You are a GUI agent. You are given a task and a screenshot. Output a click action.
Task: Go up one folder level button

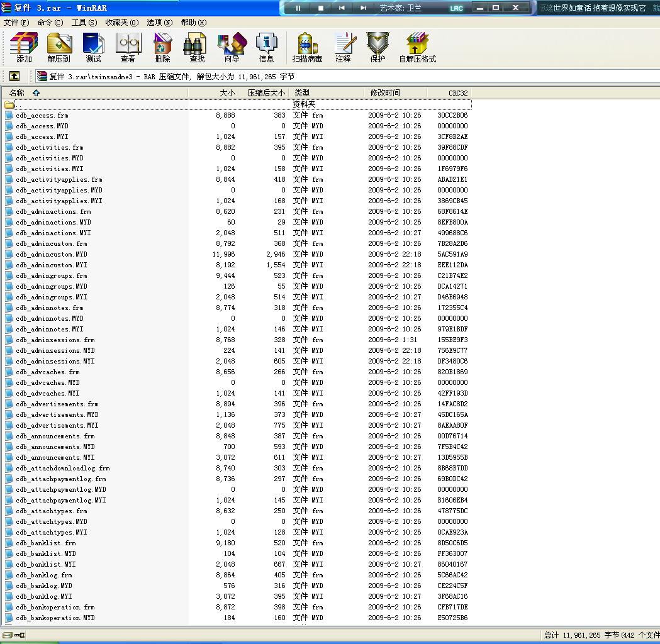point(14,76)
